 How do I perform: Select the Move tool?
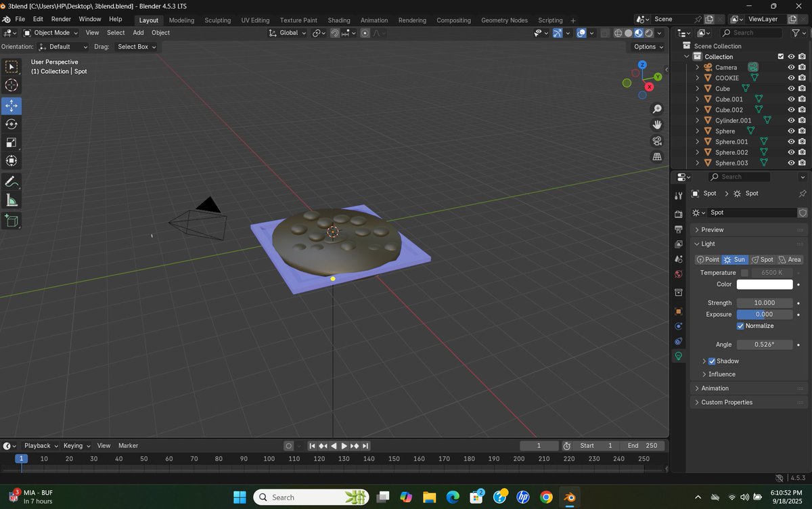click(x=12, y=106)
